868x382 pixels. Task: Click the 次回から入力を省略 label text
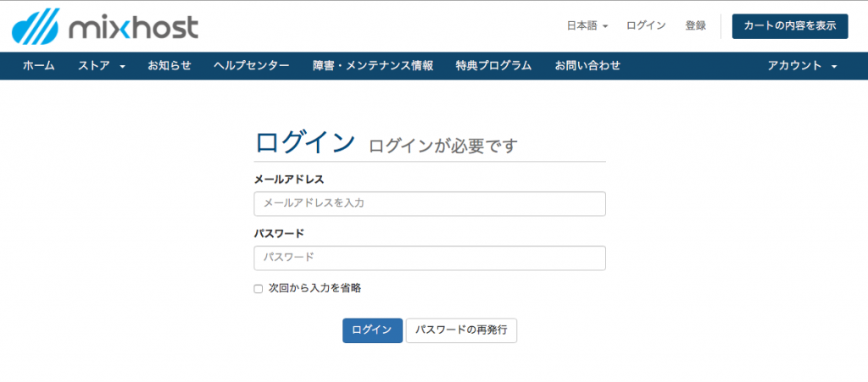[314, 288]
